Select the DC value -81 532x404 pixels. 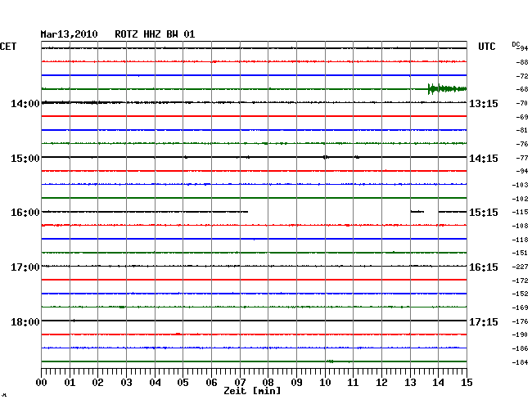pyautogui.click(x=522, y=130)
